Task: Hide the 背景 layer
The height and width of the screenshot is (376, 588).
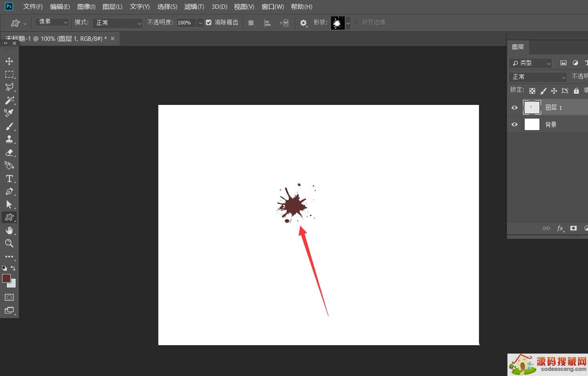Action: (x=515, y=125)
